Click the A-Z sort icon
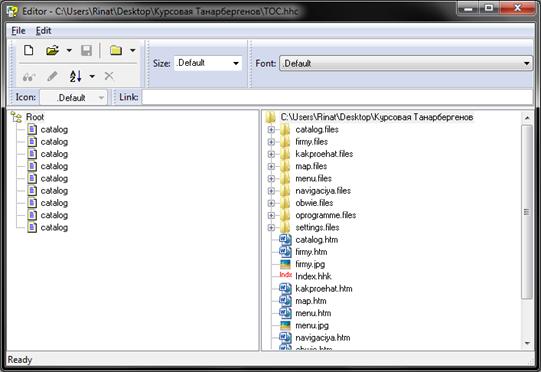 click(75, 76)
